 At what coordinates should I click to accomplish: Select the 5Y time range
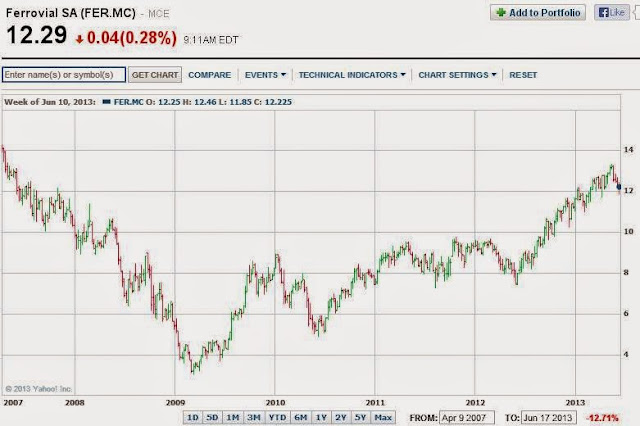point(360,417)
